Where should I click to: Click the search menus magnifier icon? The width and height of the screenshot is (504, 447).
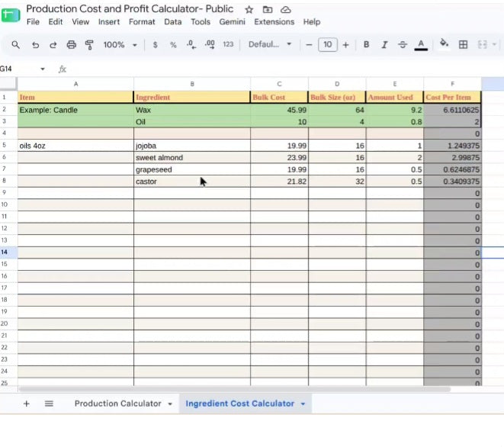pyautogui.click(x=15, y=45)
